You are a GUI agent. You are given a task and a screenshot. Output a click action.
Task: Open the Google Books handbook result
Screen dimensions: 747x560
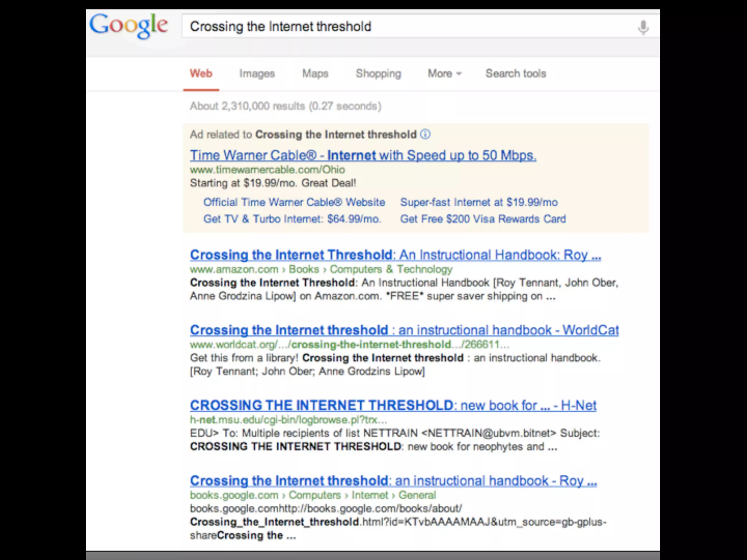(393, 481)
